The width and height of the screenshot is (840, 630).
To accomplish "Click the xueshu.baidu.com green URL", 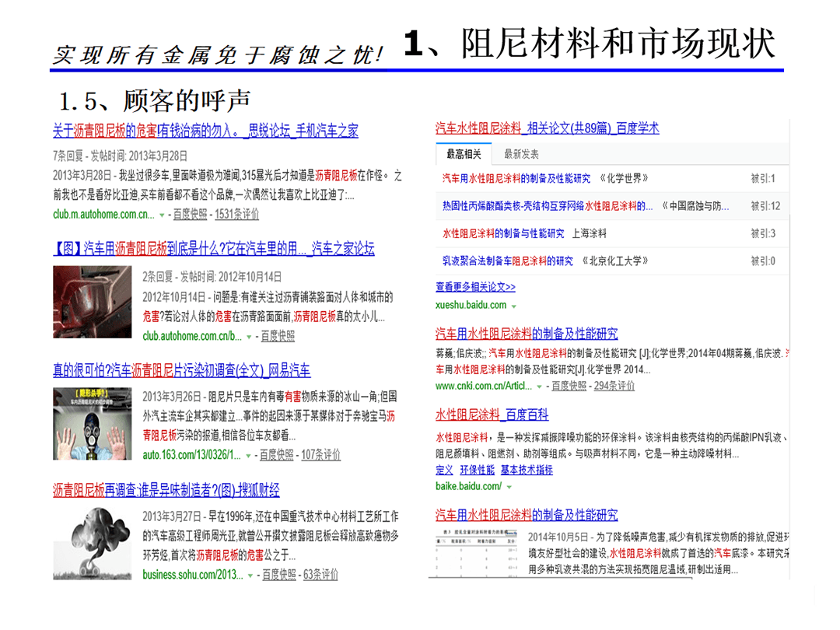I will coord(471,305).
